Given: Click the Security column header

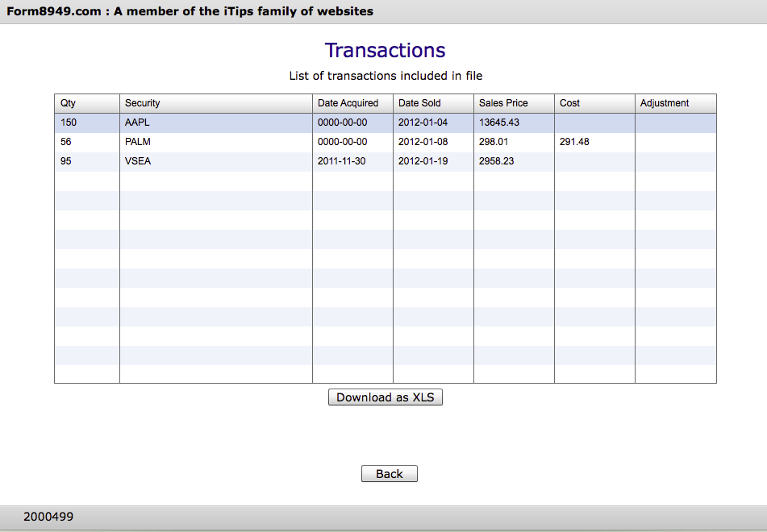Looking at the screenshot, I should (x=215, y=103).
